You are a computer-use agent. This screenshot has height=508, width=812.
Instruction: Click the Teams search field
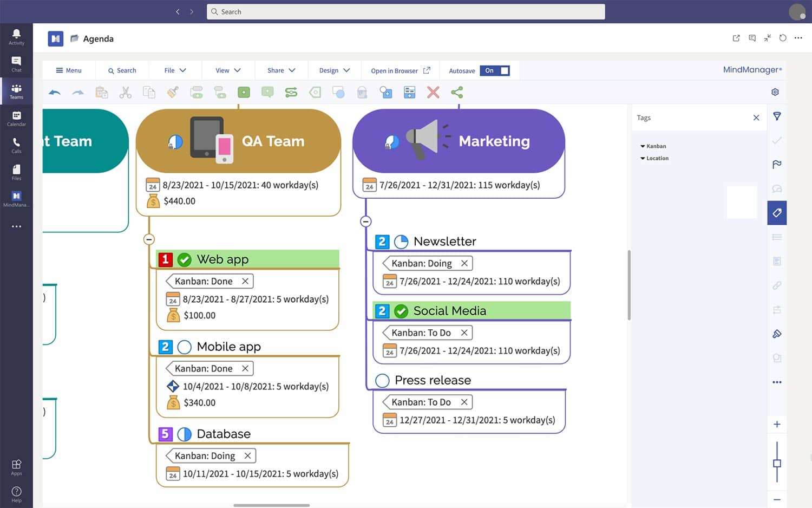pos(405,12)
